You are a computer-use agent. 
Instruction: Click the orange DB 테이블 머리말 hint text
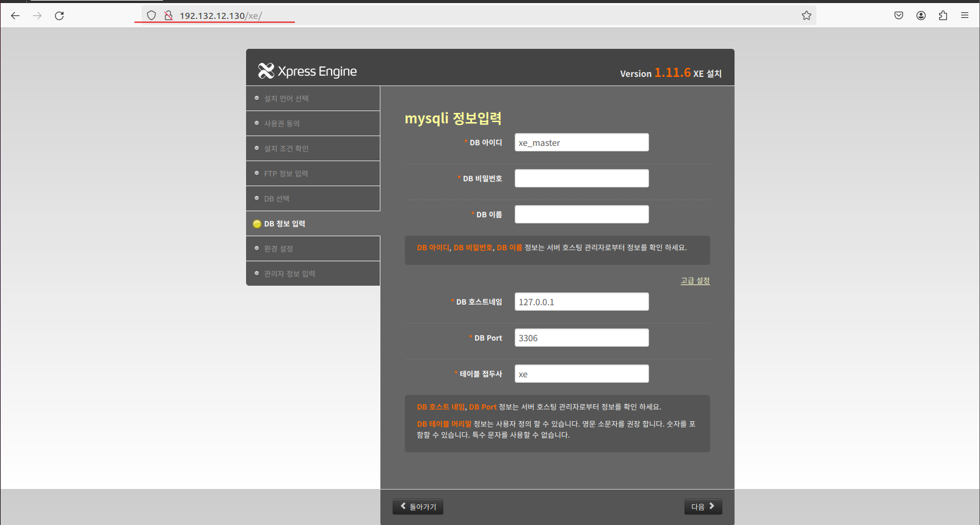click(444, 424)
